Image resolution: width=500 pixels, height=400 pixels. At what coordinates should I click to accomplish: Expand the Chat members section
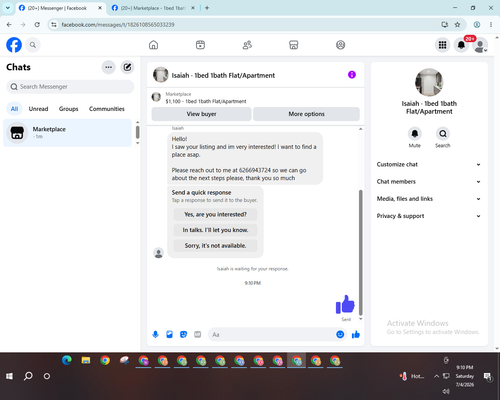429,182
